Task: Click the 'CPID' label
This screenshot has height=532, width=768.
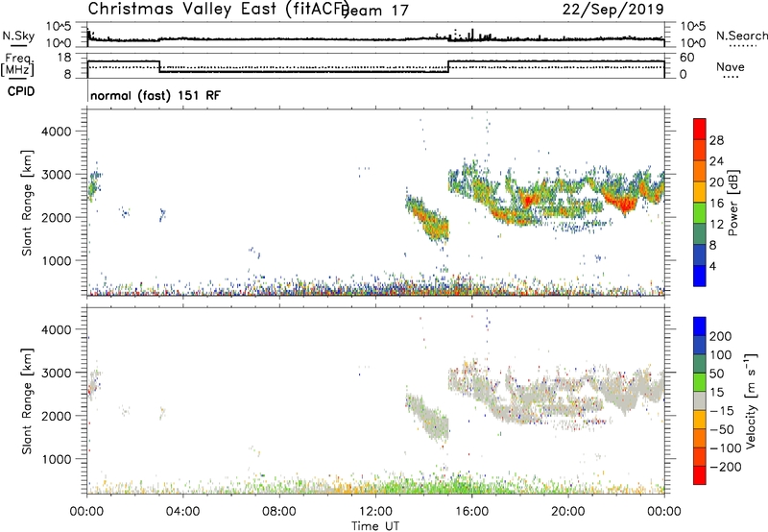Action: [x=21, y=91]
